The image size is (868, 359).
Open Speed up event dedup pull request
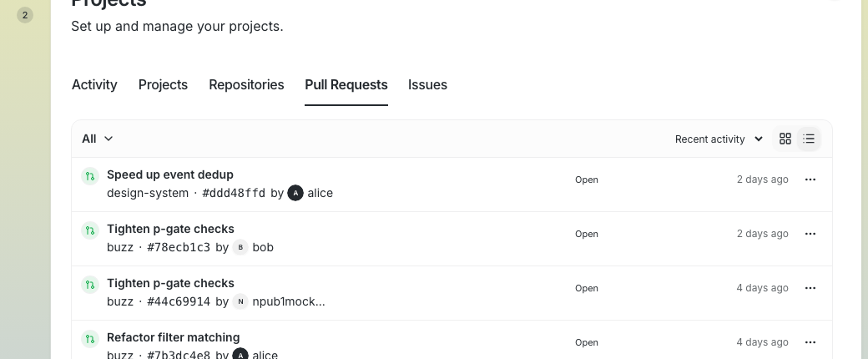click(170, 174)
